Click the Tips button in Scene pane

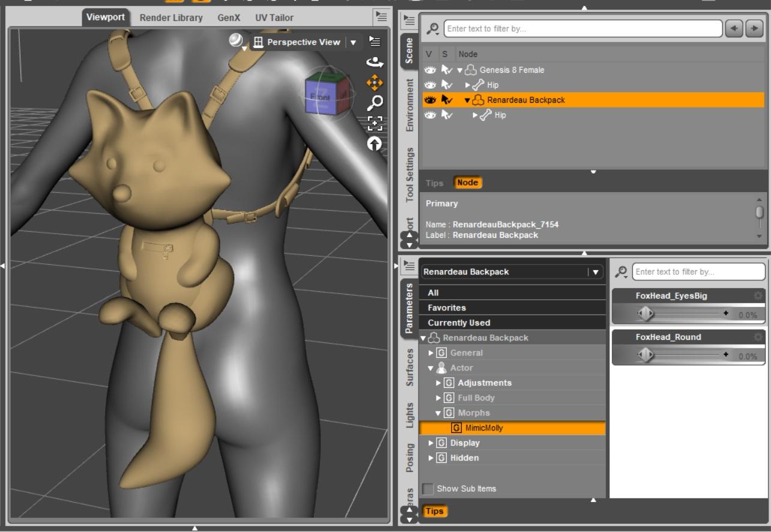click(434, 183)
